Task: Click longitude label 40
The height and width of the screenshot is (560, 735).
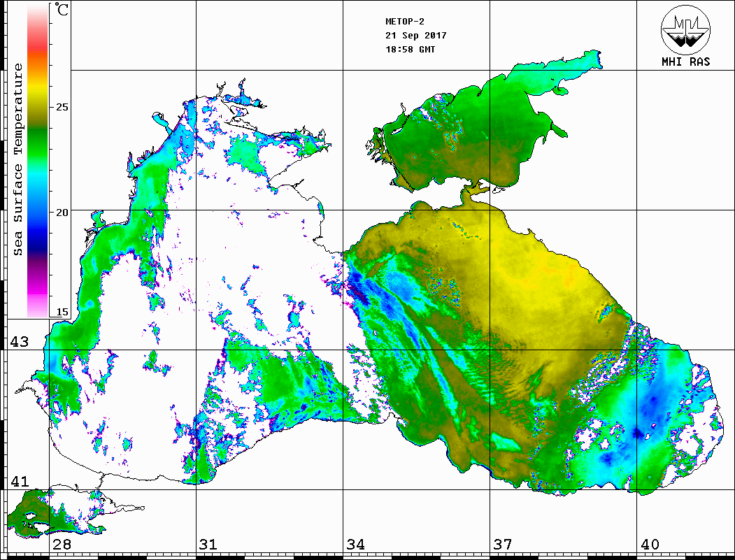Action: [x=650, y=544]
